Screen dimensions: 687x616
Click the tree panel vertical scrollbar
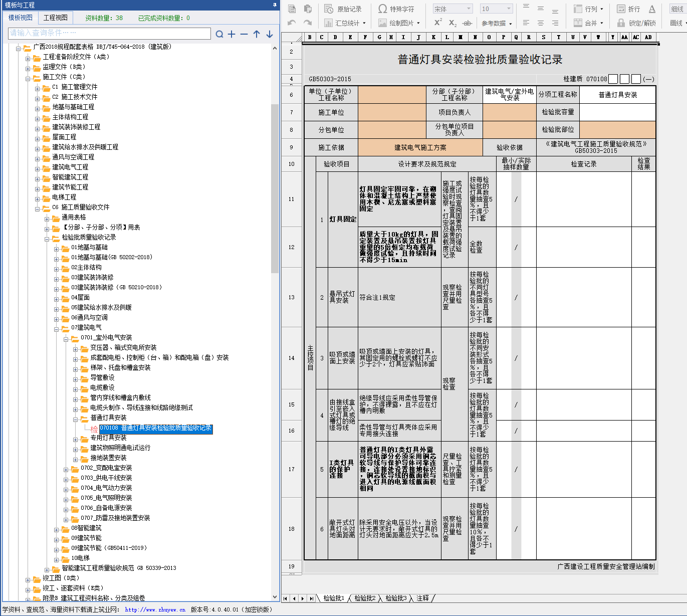[275, 188]
